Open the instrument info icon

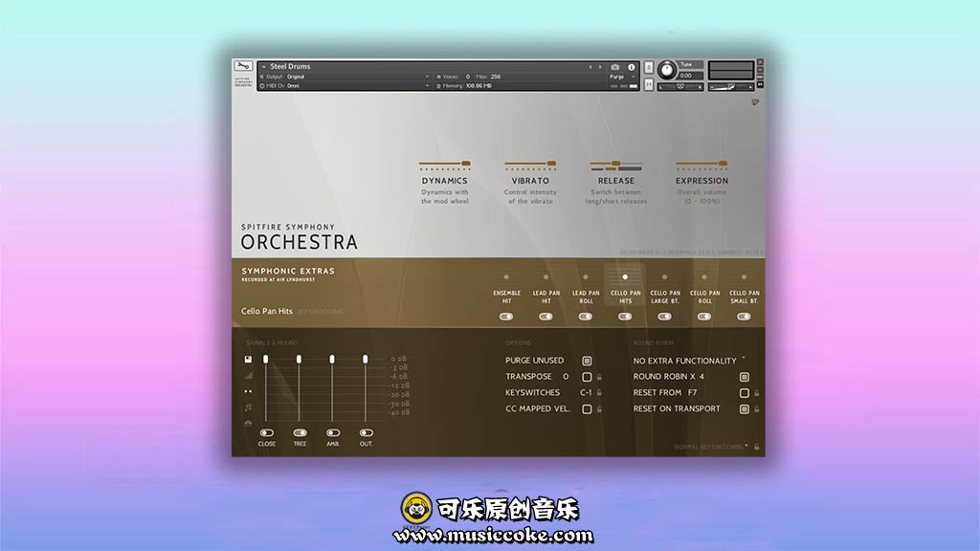pos(632,67)
